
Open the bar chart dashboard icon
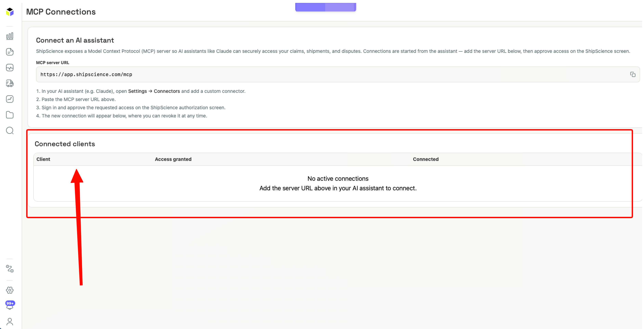(10, 36)
